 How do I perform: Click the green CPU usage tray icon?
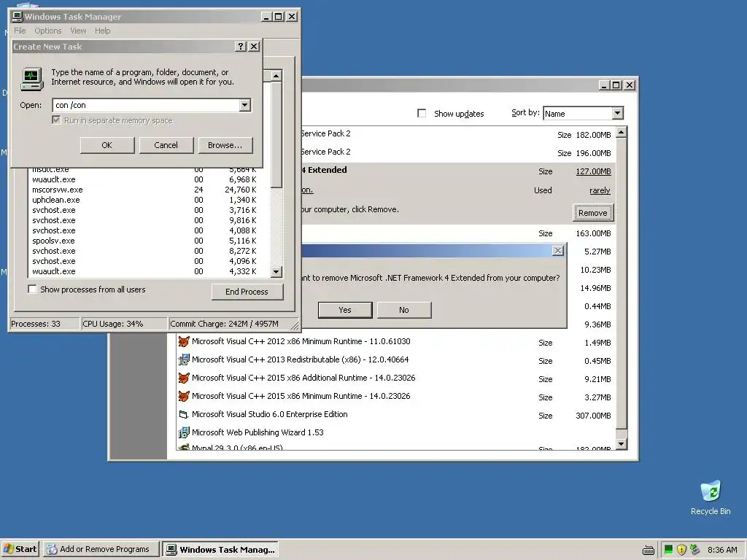tap(668, 550)
